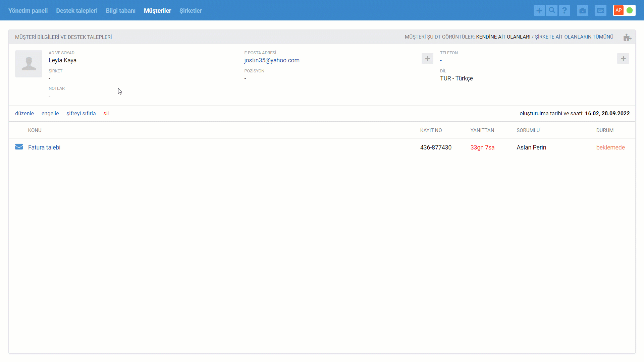Open the Fatura talebi ticket
Screen dimensions: 644x362
[x=44, y=147]
